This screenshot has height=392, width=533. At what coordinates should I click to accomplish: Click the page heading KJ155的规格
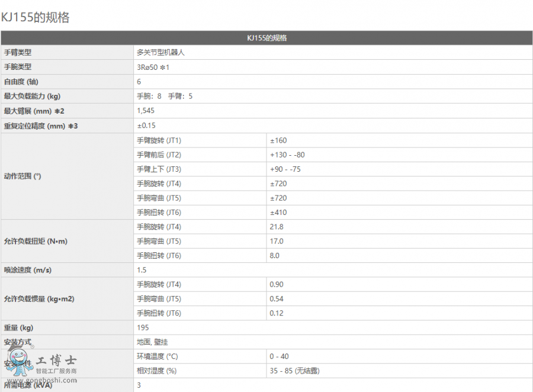tap(35, 18)
